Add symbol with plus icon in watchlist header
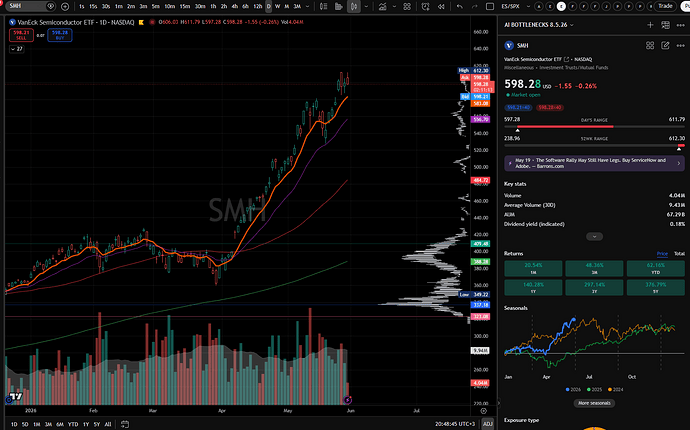 point(650,25)
